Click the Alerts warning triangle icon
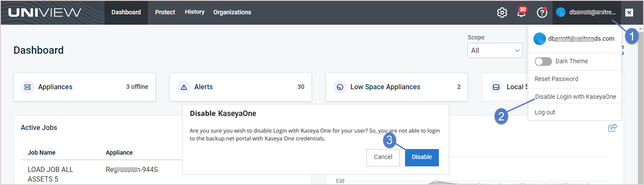 click(x=184, y=87)
